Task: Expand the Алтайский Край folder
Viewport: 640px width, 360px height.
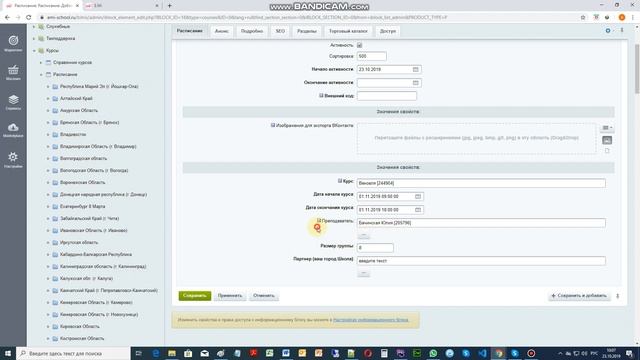Action: tap(48, 98)
